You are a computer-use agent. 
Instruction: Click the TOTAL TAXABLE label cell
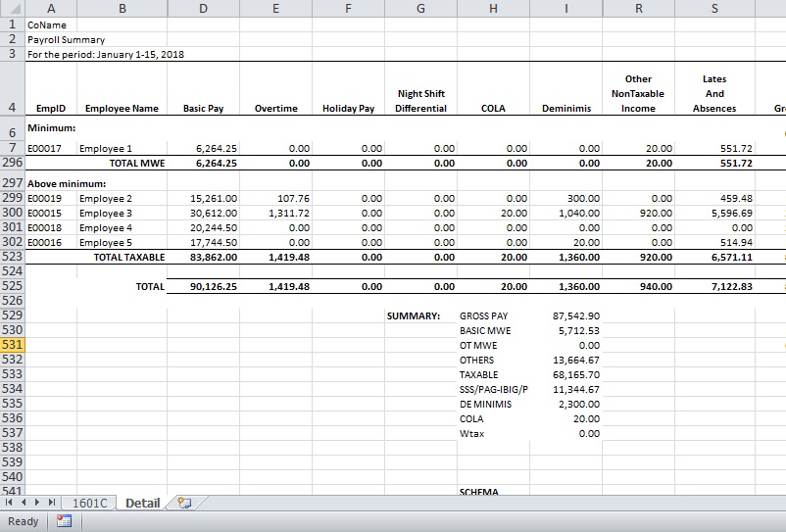click(128, 257)
